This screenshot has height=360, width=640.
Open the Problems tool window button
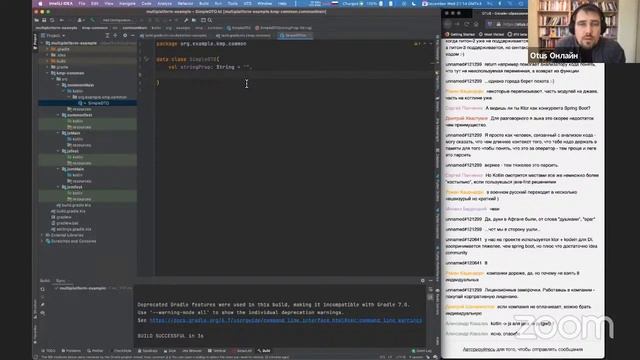point(71,351)
